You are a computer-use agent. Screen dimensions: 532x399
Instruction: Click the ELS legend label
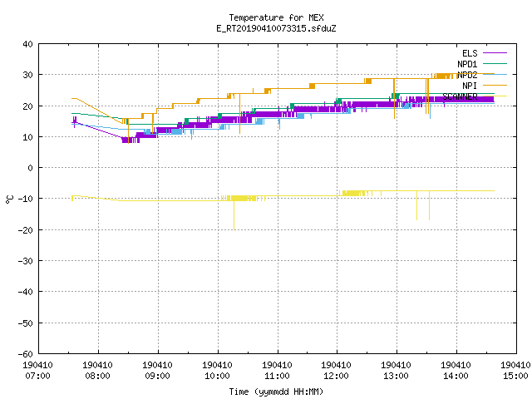[470, 53]
